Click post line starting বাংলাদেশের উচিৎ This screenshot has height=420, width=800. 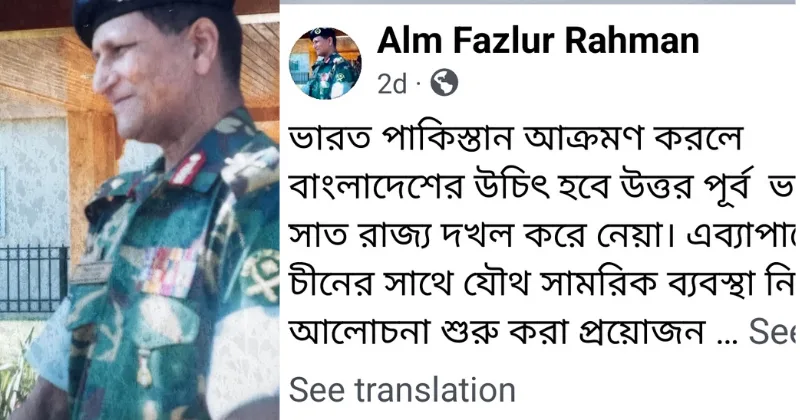(x=542, y=187)
